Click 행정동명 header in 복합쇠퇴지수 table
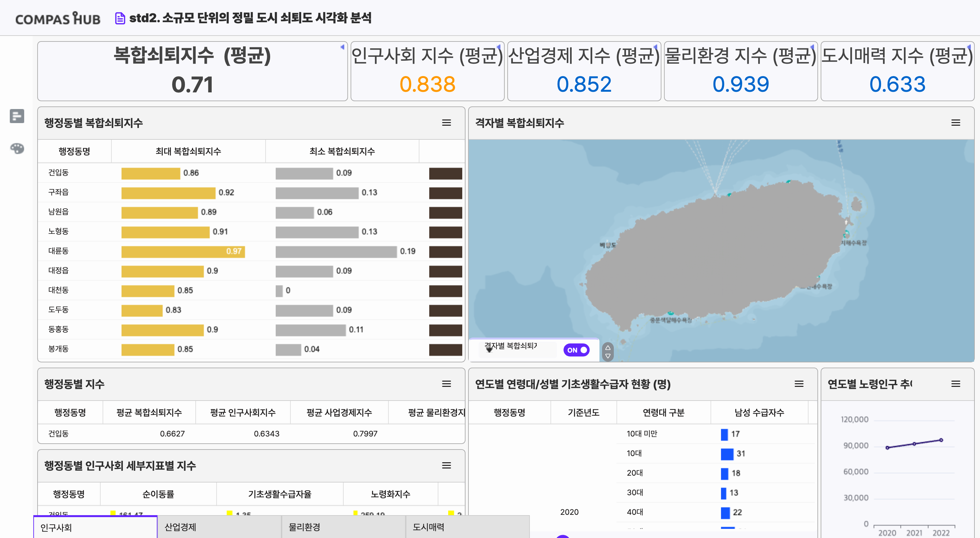This screenshot has height=538, width=980. (x=74, y=151)
